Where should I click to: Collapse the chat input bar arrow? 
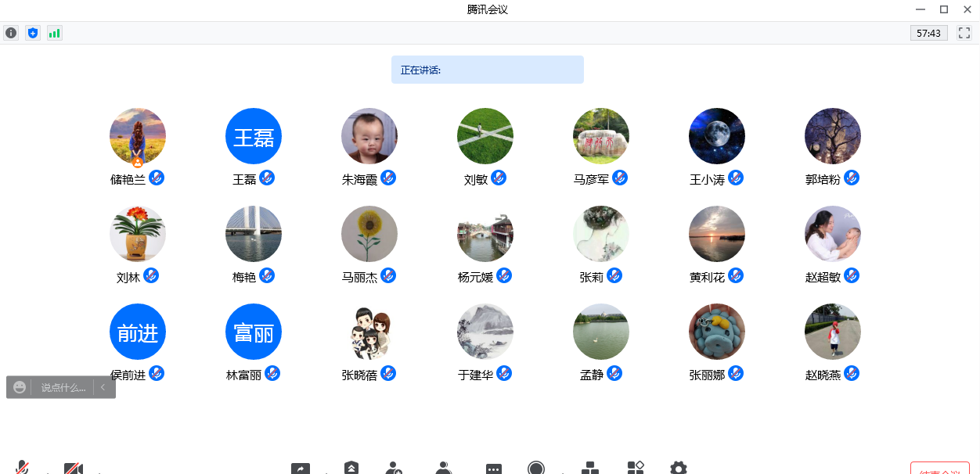pyautogui.click(x=103, y=387)
